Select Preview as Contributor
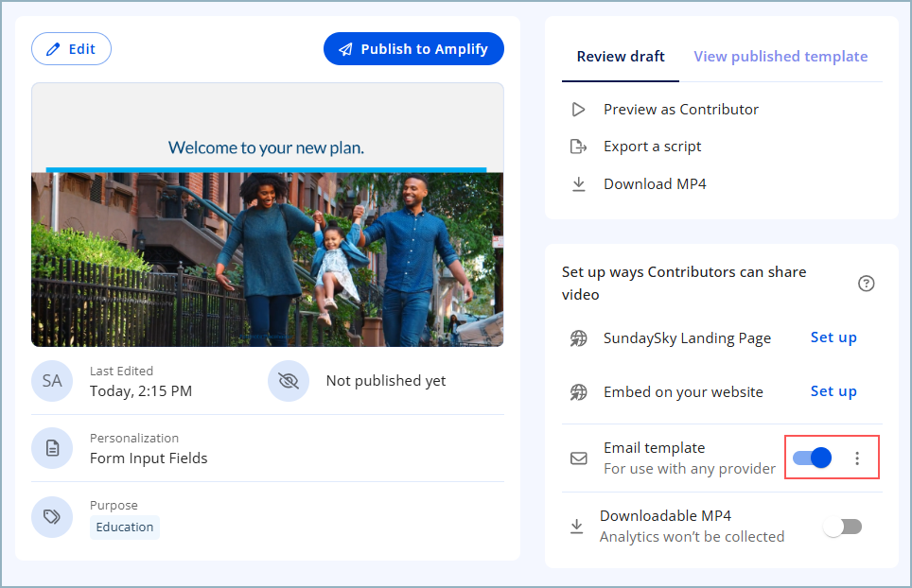 pyautogui.click(x=680, y=110)
